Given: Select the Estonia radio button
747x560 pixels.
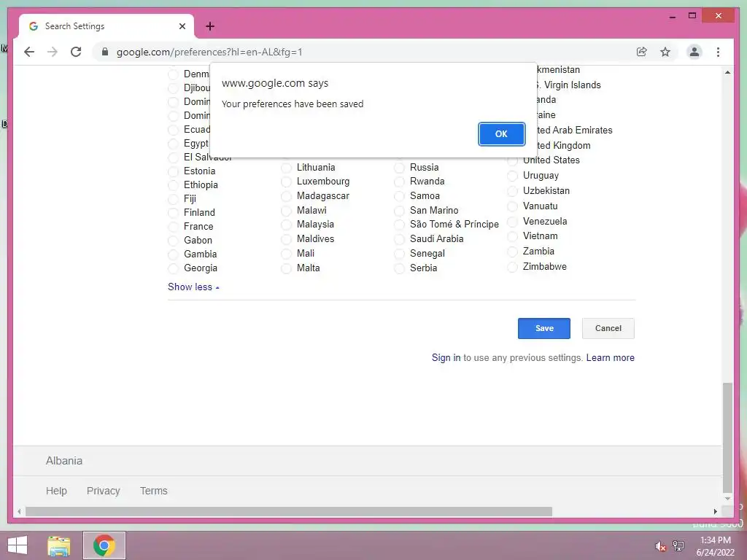Looking at the screenshot, I should point(174,171).
